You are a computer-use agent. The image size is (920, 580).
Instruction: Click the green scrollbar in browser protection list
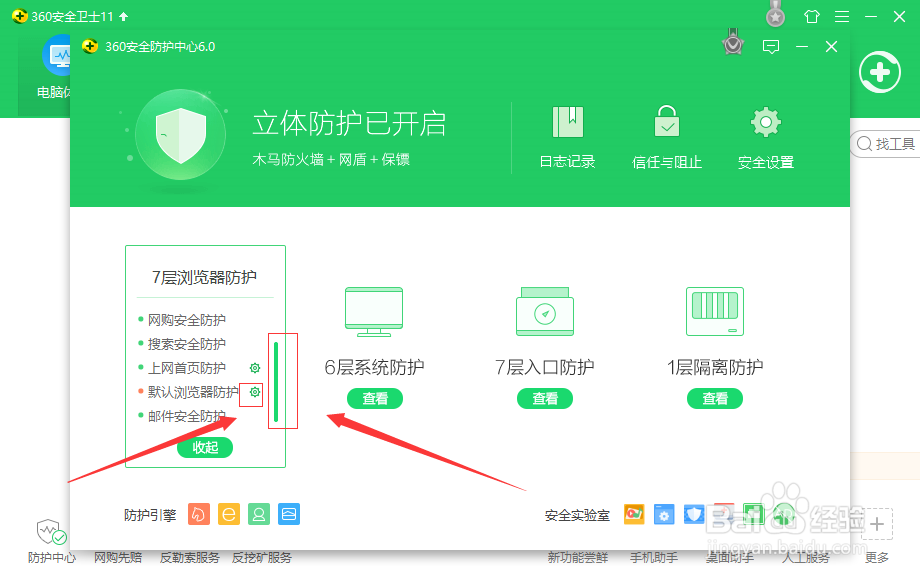coord(276,382)
